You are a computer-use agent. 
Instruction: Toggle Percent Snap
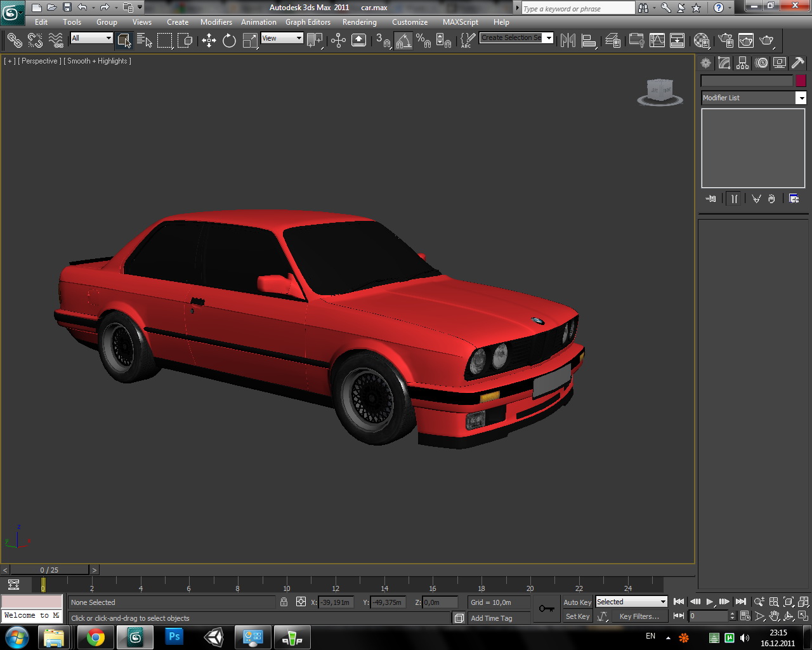point(423,41)
